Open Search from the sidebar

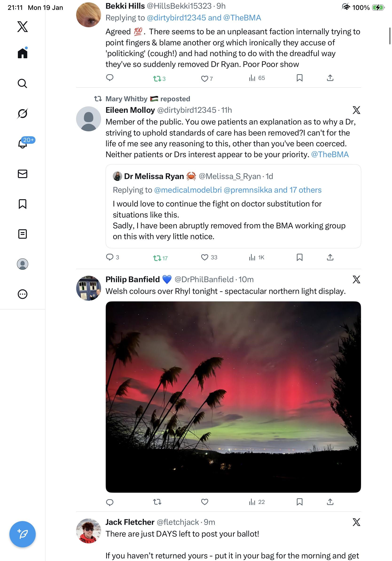tap(23, 83)
